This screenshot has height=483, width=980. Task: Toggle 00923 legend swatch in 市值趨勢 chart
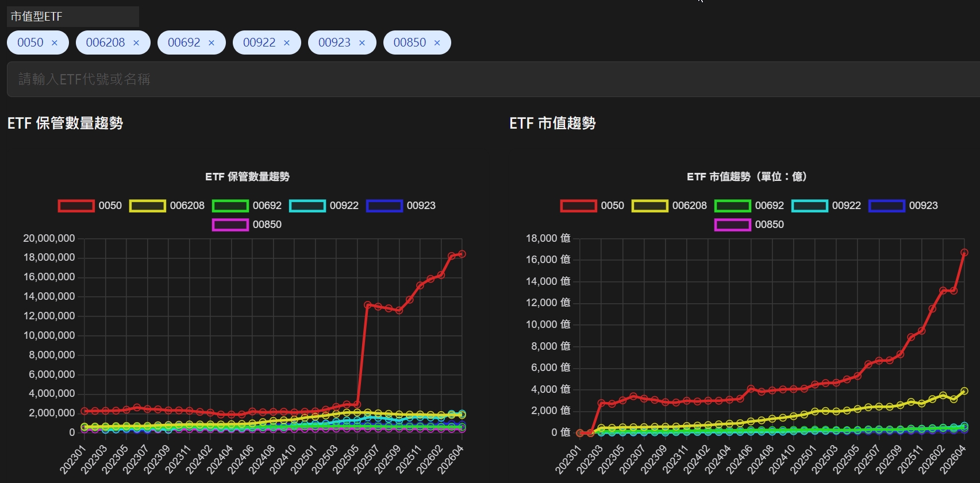(x=886, y=206)
